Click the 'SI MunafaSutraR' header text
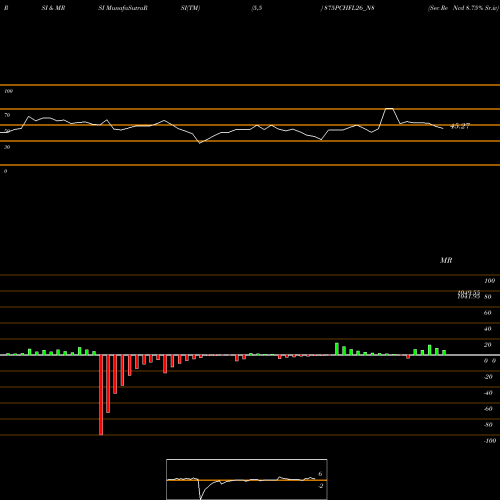This screenshot has width=500, height=500. tap(123, 8)
